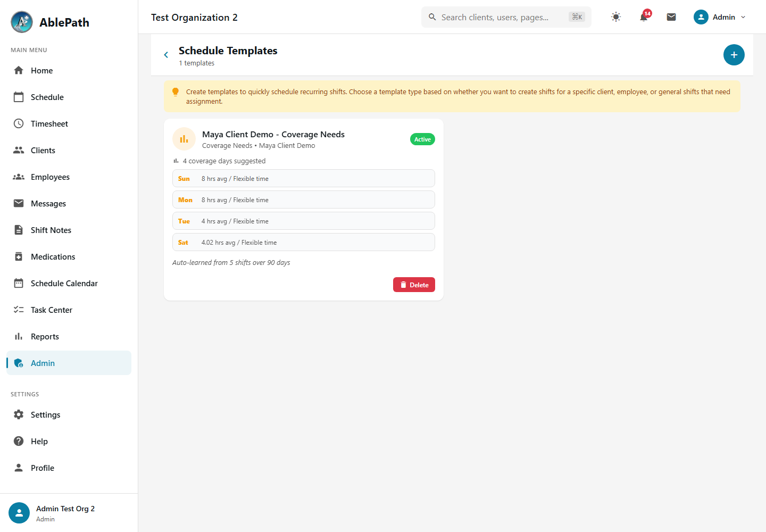Open notifications bell with 14 badge

[644, 17]
